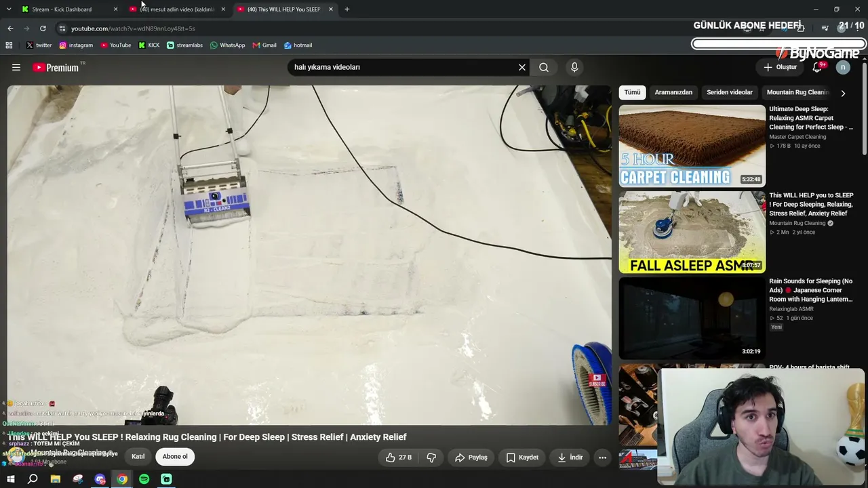This screenshot has height=488, width=868.
Task: Open YouTube notifications bell
Action: [817, 67]
